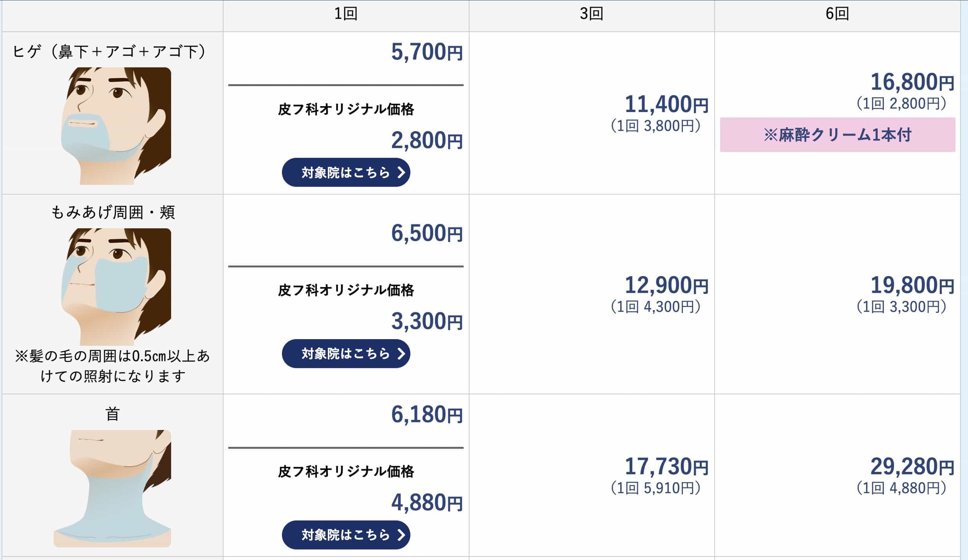The height and width of the screenshot is (560, 968).
Task: Click the 29,280円 neck six-session price
Action: click(x=912, y=467)
